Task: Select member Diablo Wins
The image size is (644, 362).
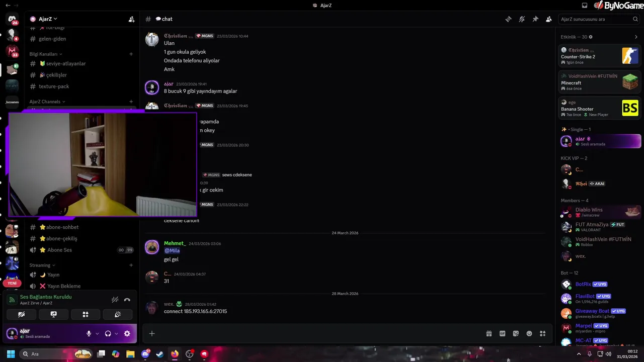Action: [x=600, y=212]
